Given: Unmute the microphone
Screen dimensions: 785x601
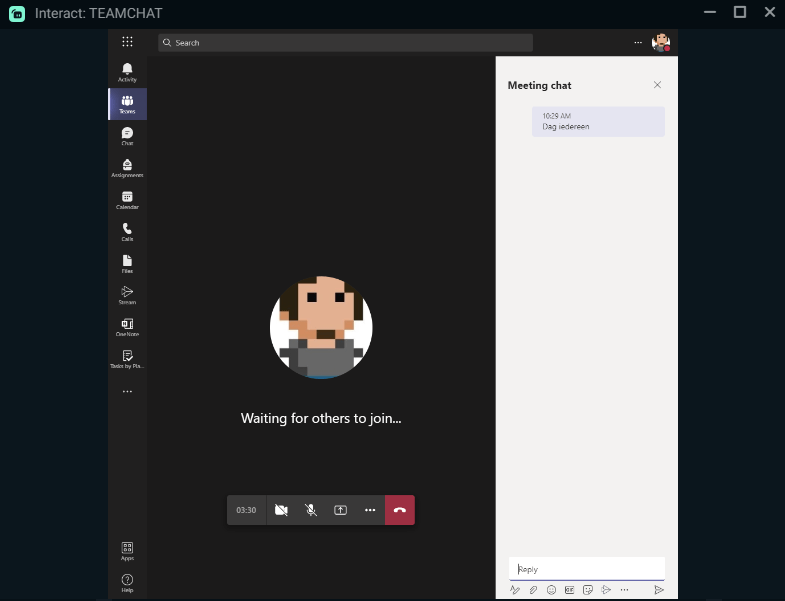Looking at the screenshot, I should pos(311,510).
